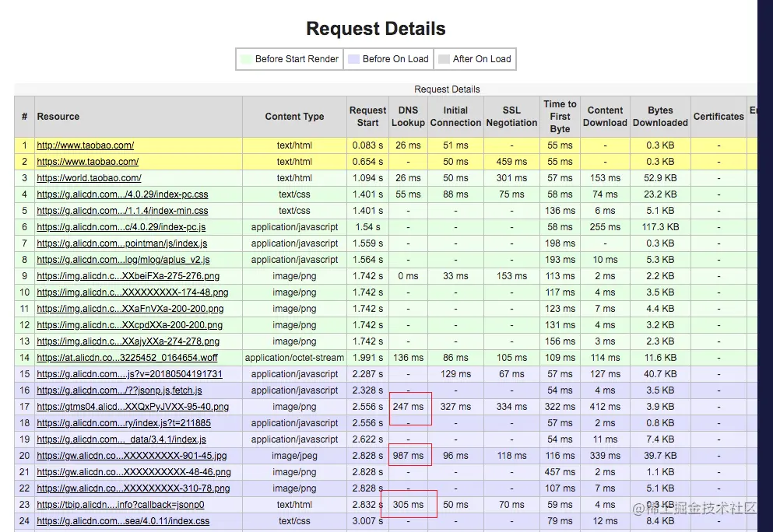Viewport: 773px width, 532px height.
Task: Click the Content Download column header
Action: pyautogui.click(x=605, y=117)
